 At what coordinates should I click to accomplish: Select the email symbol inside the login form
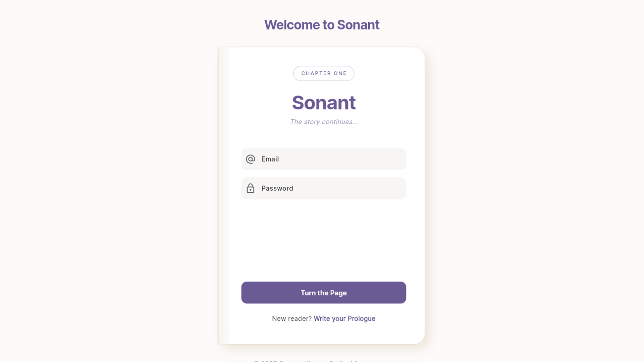(x=251, y=159)
